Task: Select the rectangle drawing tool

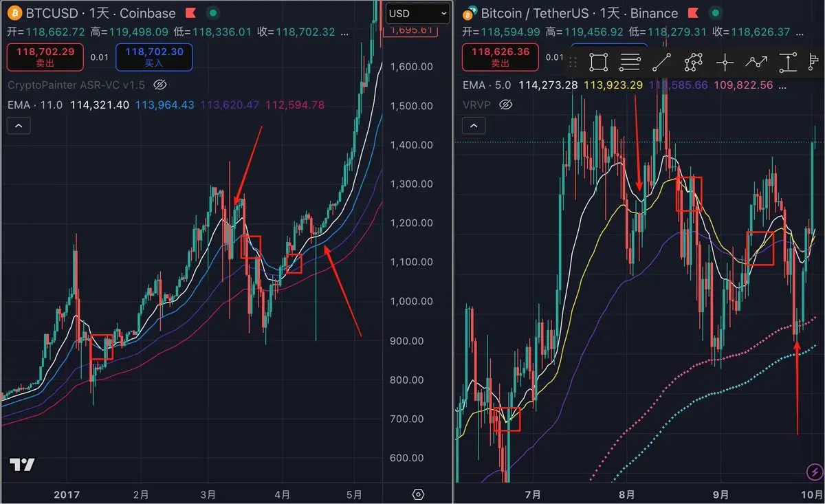Action: 598,63
